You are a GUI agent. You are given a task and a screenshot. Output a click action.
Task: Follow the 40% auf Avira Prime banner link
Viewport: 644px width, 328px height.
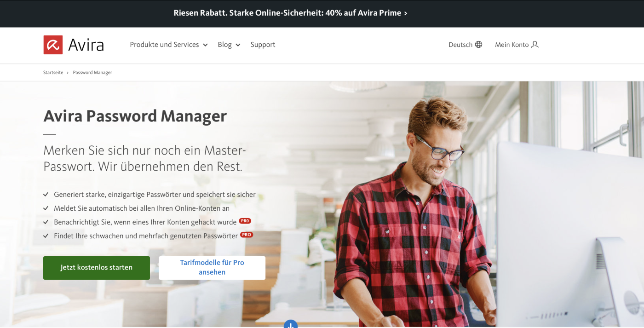[x=290, y=13]
